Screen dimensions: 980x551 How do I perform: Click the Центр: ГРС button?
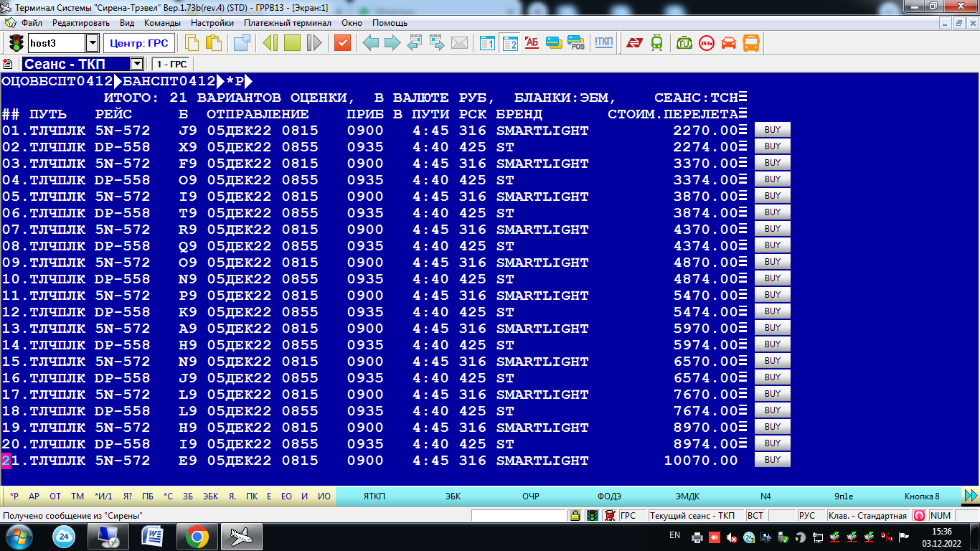(x=139, y=43)
